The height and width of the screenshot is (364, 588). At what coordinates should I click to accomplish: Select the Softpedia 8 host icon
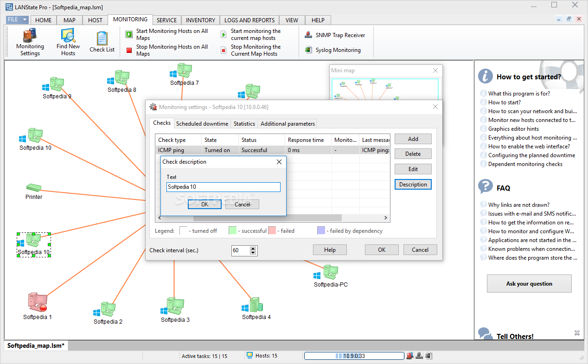(x=118, y=77)
